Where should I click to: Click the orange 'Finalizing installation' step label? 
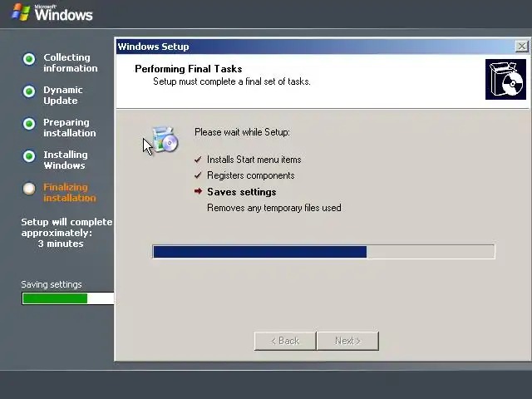tap(70, 192)
